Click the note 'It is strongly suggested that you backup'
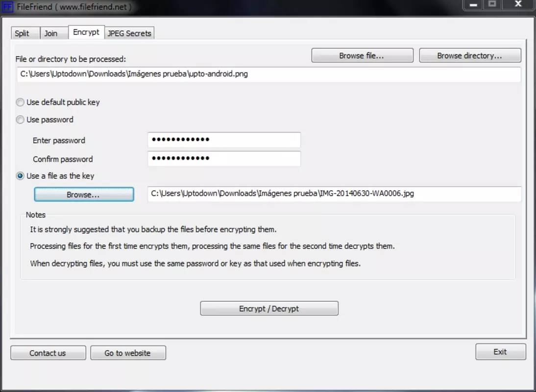The height and width of the screenshot is (392, 536). 153,229
